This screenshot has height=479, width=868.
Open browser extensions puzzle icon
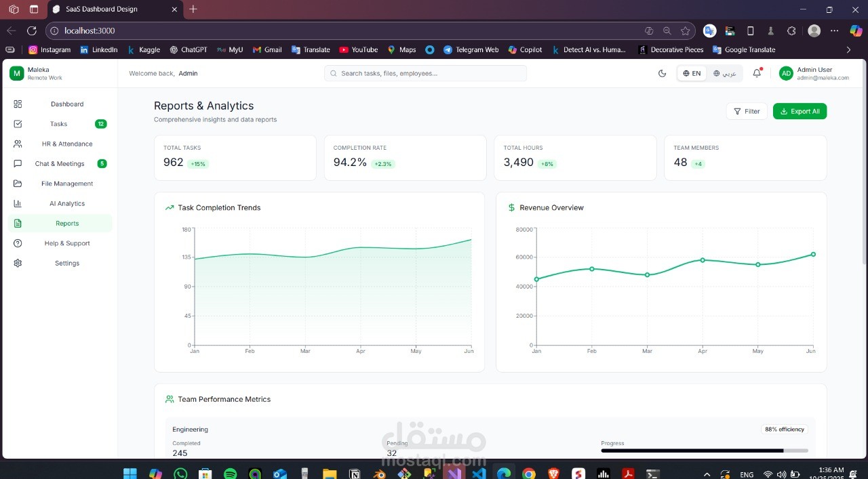click(791, 30)
